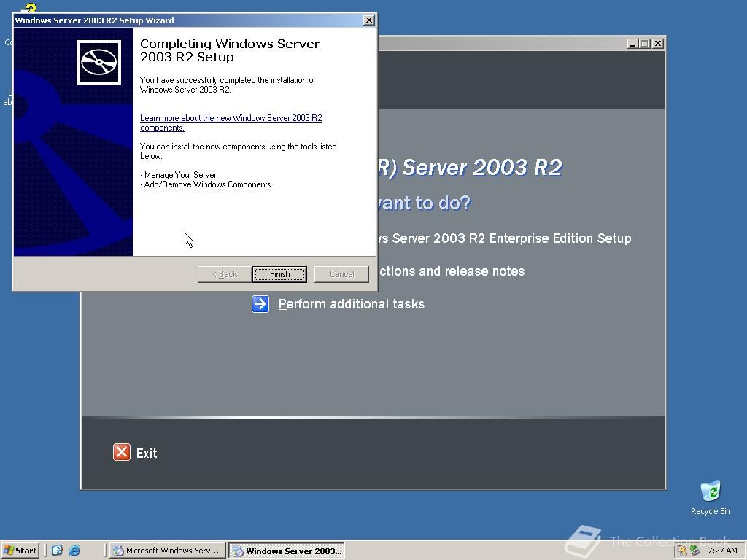The image size is (747, 560).
Task: Click the Finish button in Setup Wizard
Action: 279,274
